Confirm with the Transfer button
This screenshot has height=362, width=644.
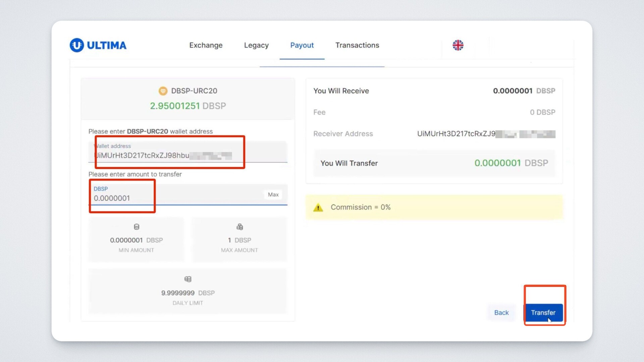tap(543, 313)
